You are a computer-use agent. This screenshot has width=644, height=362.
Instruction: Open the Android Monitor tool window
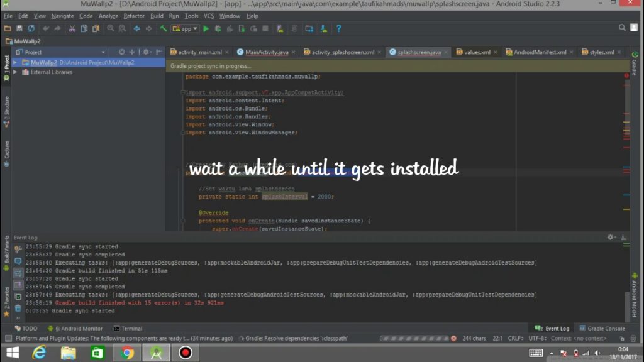click(75, 328)
